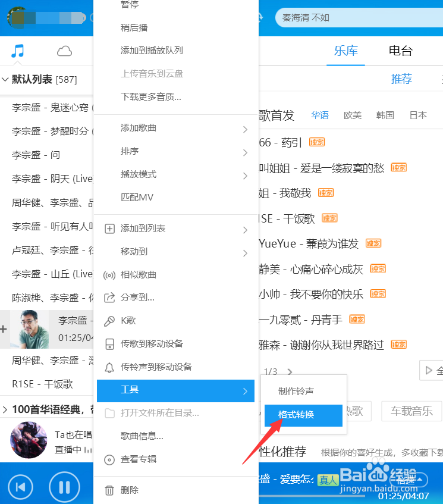Click the 李宗盛 album cover thumbnail
Viewport: 443px width, 504px height.
coord(30,330)
